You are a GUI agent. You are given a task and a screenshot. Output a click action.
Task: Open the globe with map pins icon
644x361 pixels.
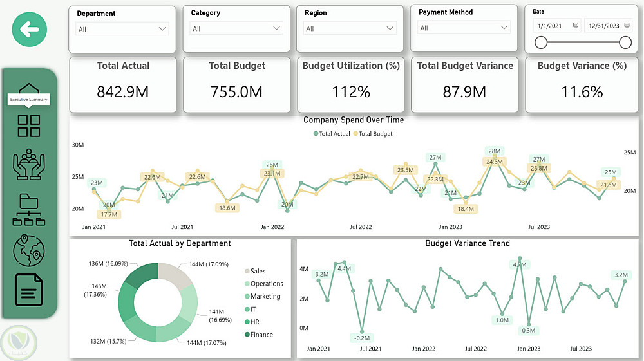29,250
